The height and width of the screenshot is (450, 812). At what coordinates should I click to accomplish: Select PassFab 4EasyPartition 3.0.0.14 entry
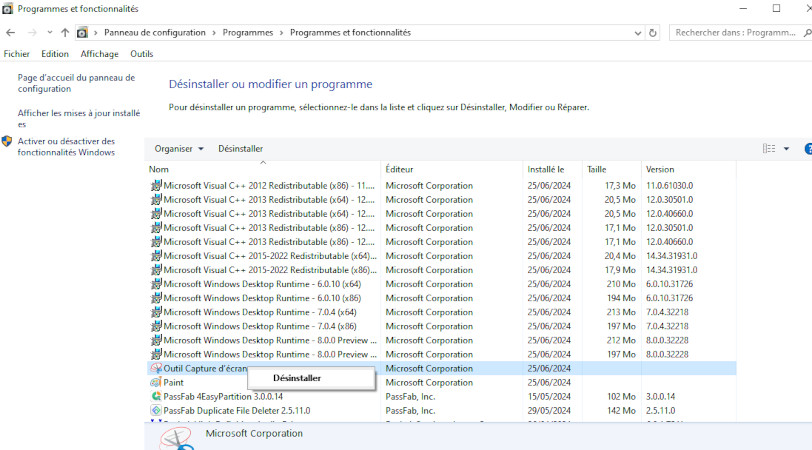click(441, 396)
